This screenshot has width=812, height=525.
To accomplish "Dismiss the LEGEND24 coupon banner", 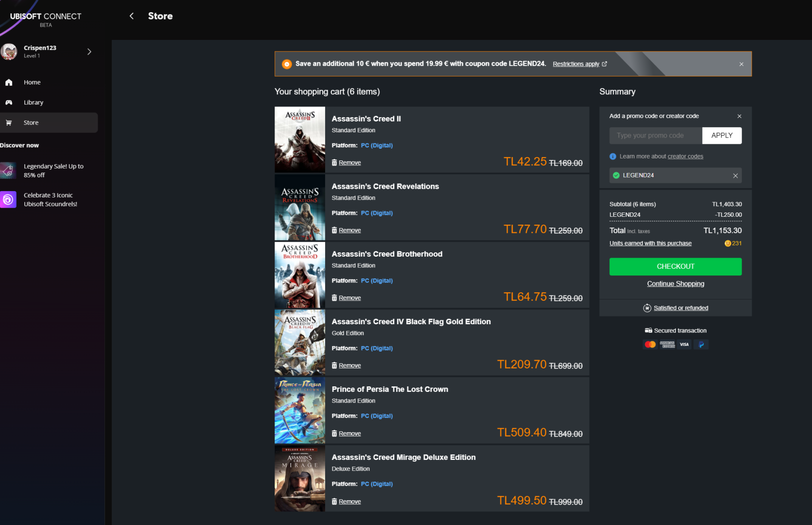I will pyautogui.click(x=741, y=64).
